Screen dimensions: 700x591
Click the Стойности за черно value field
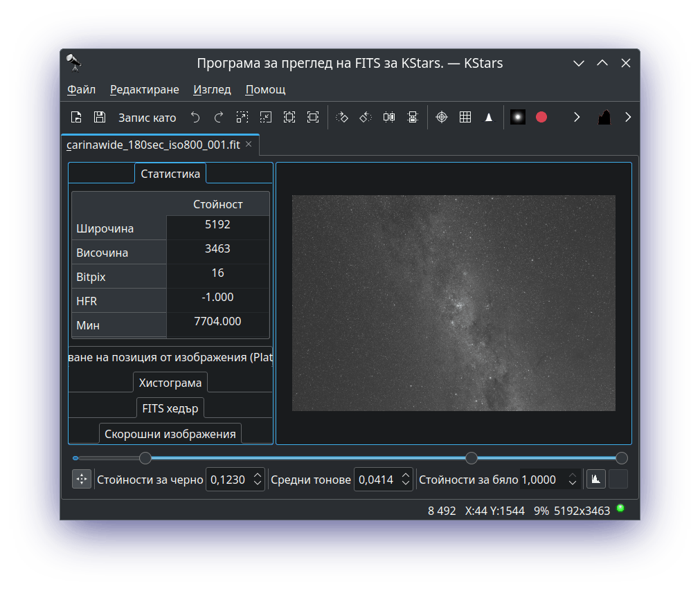228,480
